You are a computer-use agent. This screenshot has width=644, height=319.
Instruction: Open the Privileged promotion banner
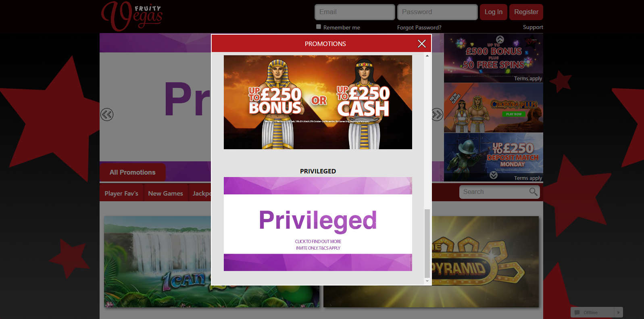point(318,224)
